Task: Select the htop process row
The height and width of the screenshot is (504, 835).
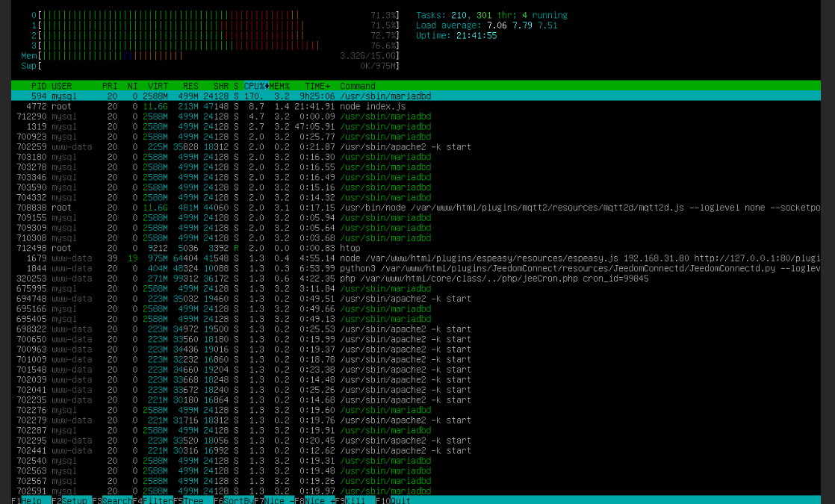Action: tap(224, 248)
